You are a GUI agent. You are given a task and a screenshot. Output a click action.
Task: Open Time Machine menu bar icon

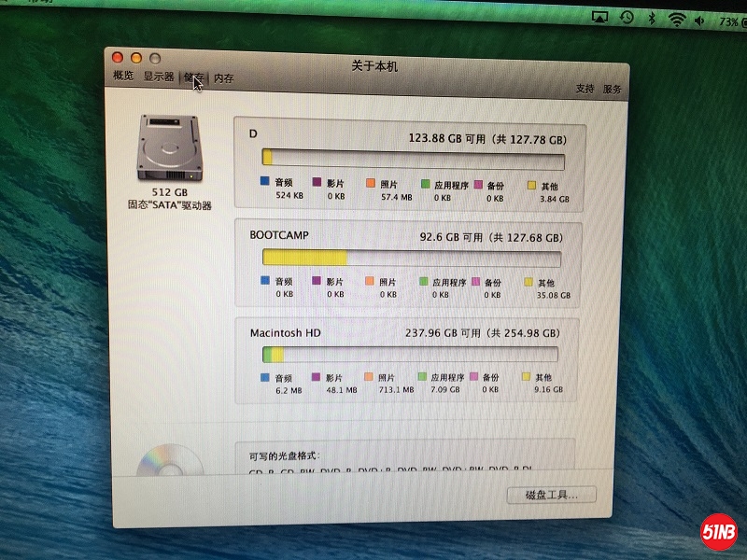pos(627,18)
